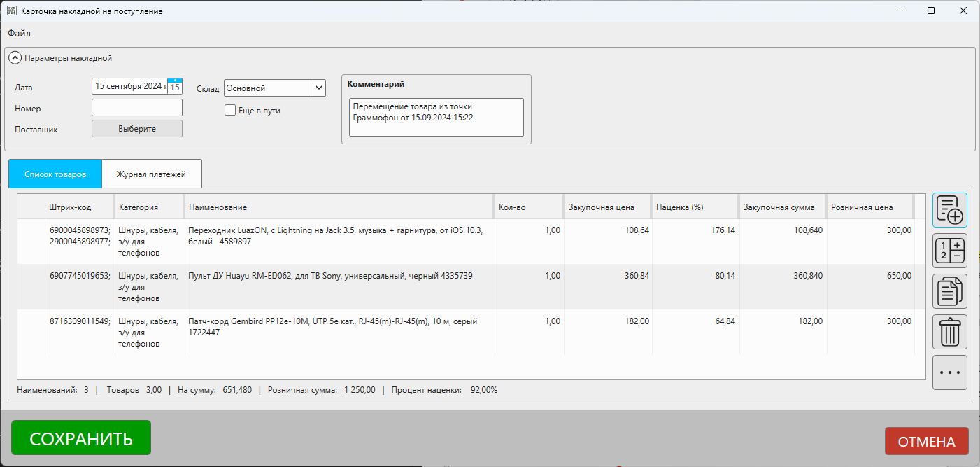Click into the "Номер" input field

point(137,108)
